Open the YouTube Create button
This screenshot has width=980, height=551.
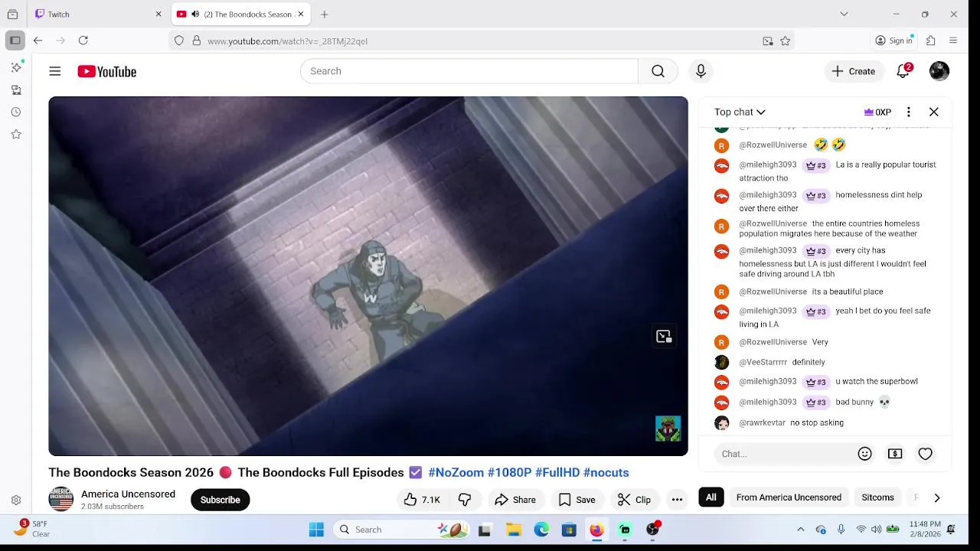[853, 71]
